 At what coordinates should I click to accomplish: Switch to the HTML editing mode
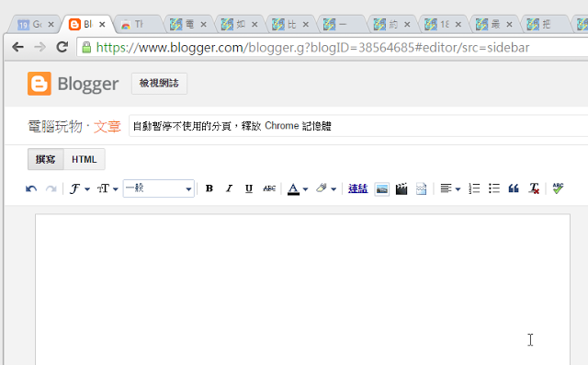[x=85, y=159]
